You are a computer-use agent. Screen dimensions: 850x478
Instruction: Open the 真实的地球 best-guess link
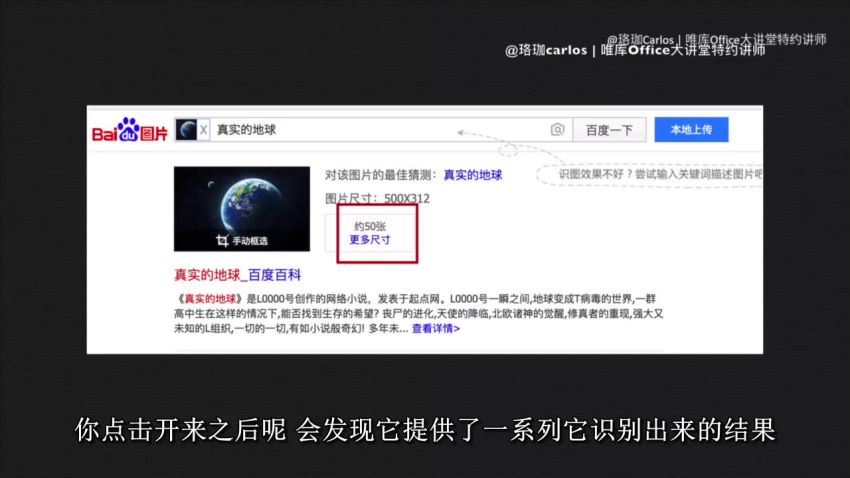[x=473, y=175]
